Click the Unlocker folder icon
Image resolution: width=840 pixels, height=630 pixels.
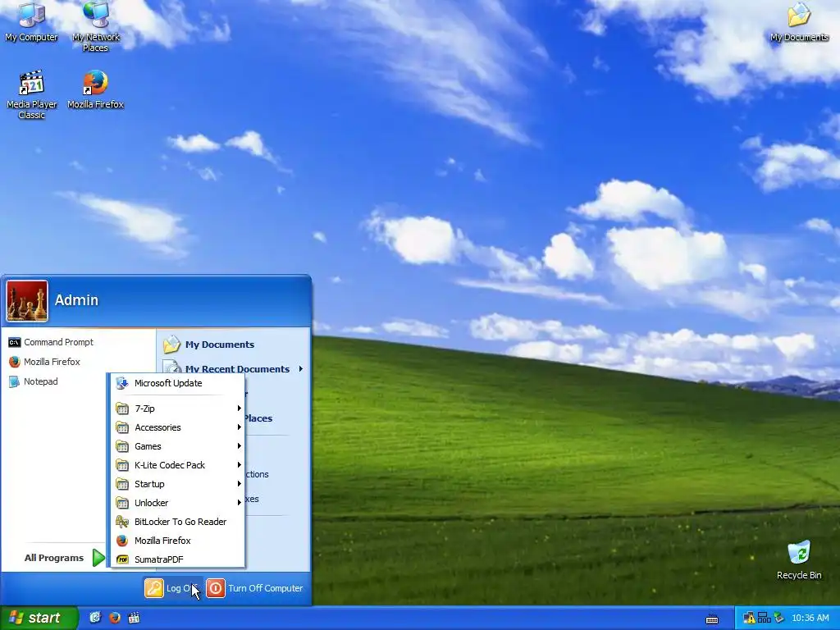point(122,503)
